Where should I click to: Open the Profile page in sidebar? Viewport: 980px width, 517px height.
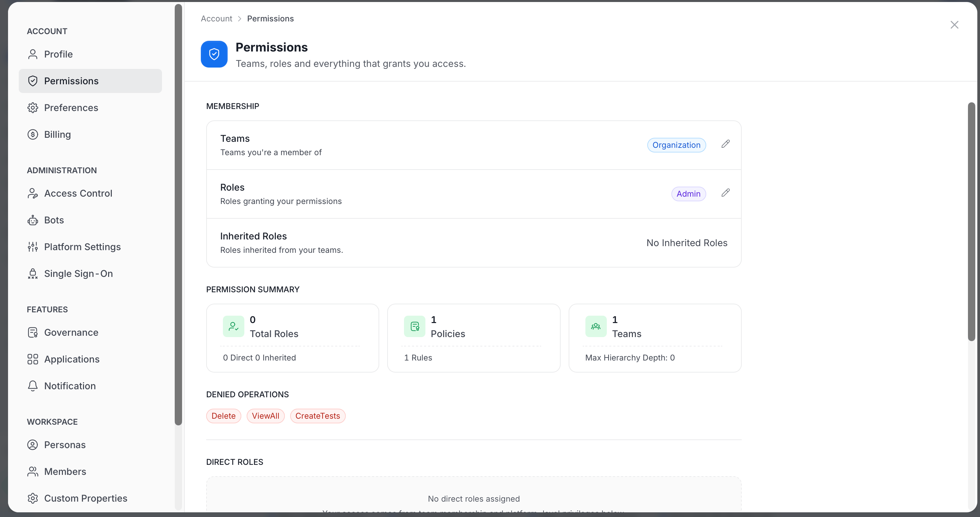pyautogui.click(x=90, y=55)
